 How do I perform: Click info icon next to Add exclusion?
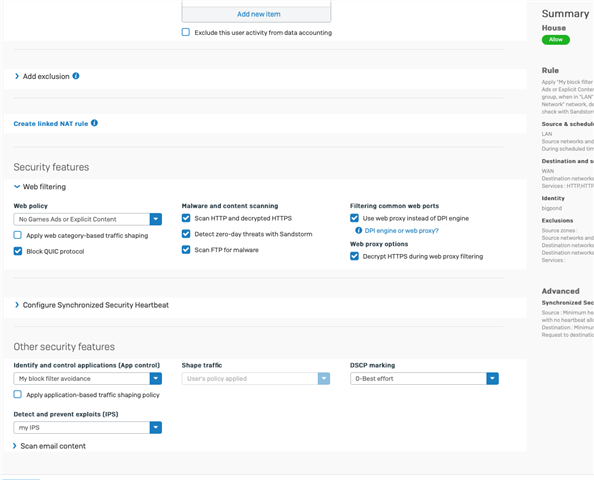(76, 76)
